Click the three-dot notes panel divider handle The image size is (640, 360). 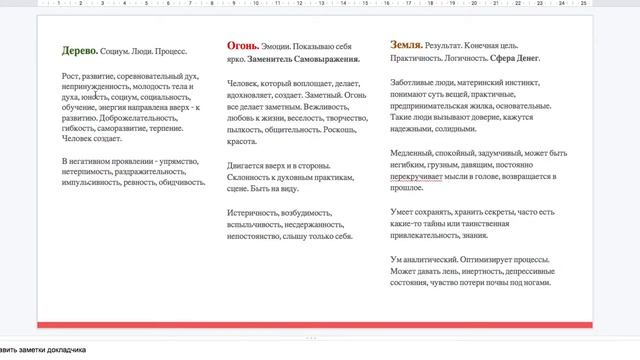[x=311, y=338]
